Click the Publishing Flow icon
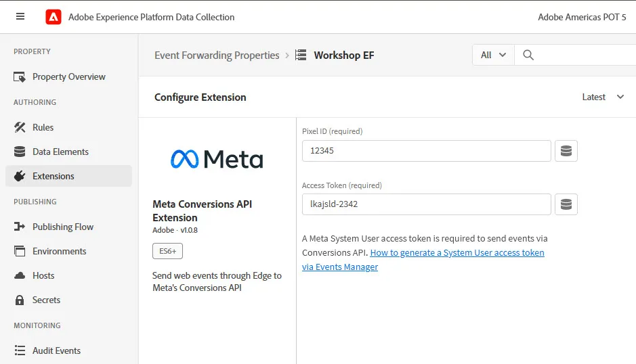 20,227
